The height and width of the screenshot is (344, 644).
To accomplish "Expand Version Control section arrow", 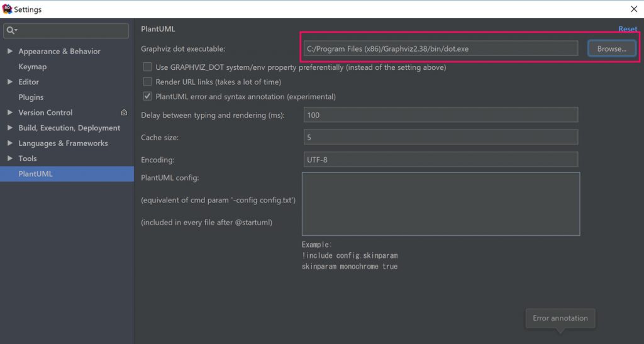I will click(10, 112).
